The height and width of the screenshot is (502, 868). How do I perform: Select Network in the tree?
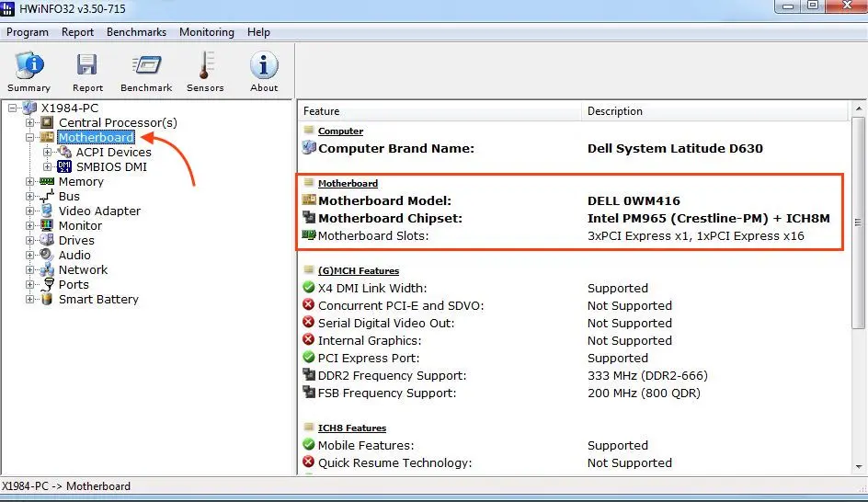83,269
